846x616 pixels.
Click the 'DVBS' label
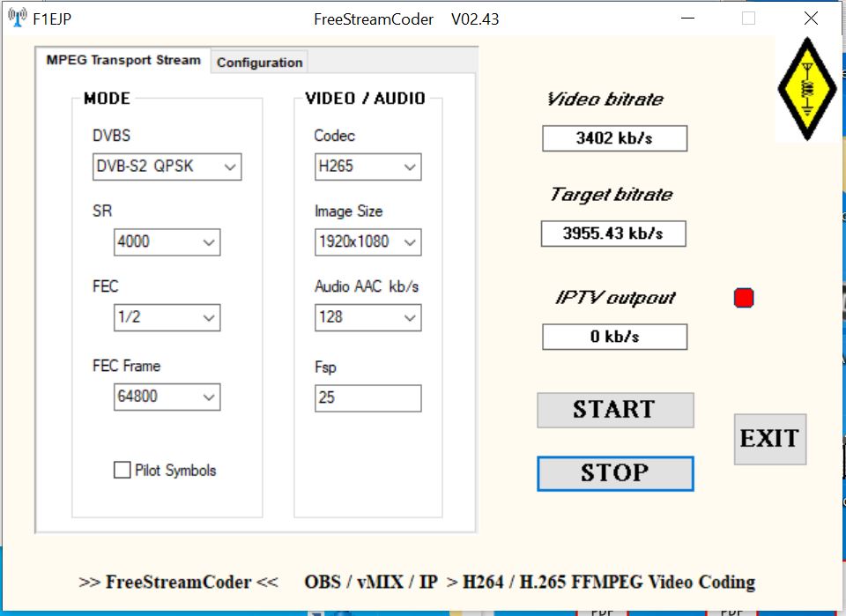[x=111, y=136]
